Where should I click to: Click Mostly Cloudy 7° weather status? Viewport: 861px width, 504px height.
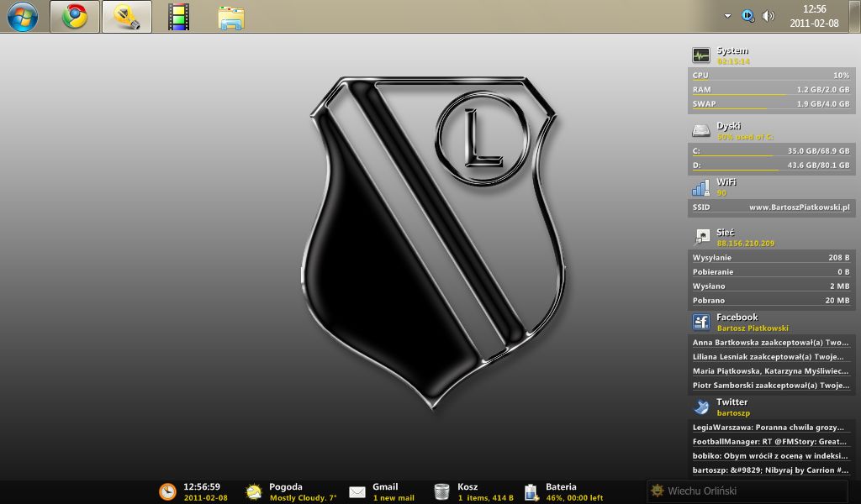303,498
